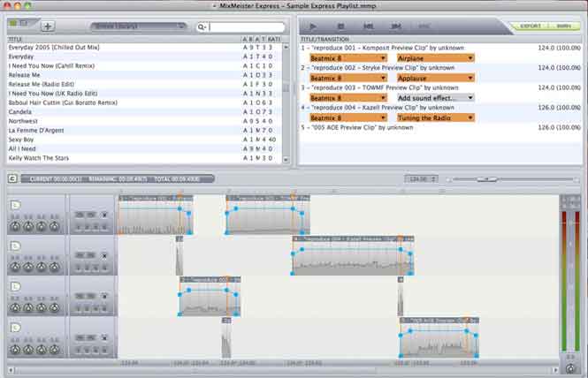Sort library by the TITLE column header
588x378 pixels.
pos(15,40)
